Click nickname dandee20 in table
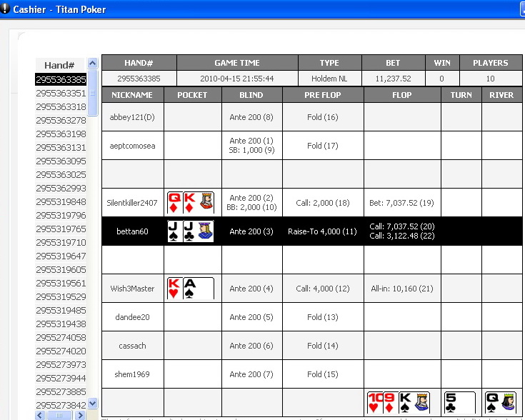 pos(132,317)
